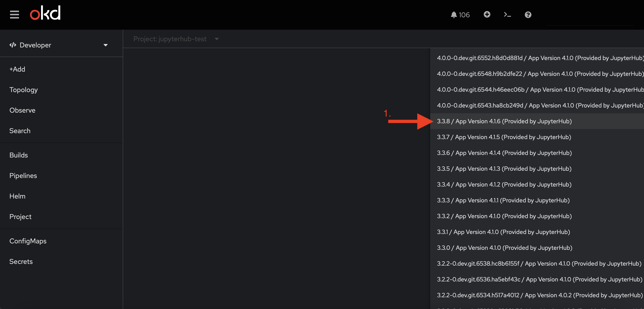Select version 3.2.2-0.dev.git.6538.hc8b6155f
This screenshot has height=309, width=644.
(x=537, y=263)
